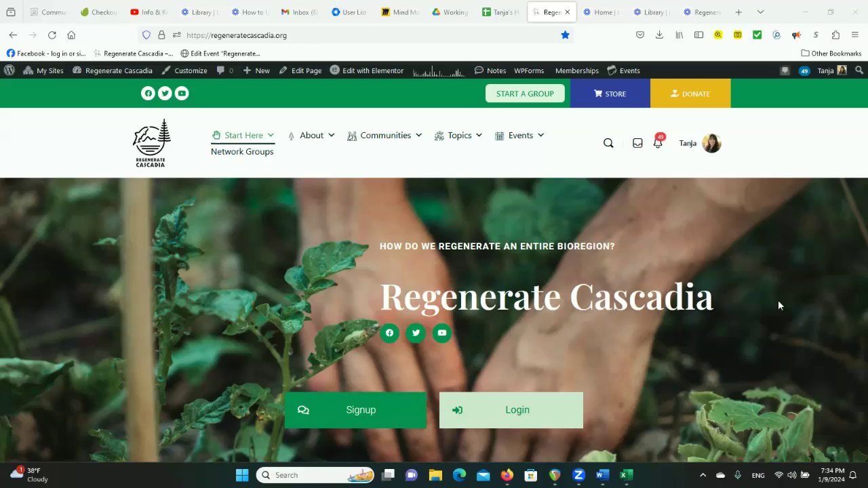Open the messages inbox icon beside search
Viewport: 868px width, 488px height.
(637, 143)
